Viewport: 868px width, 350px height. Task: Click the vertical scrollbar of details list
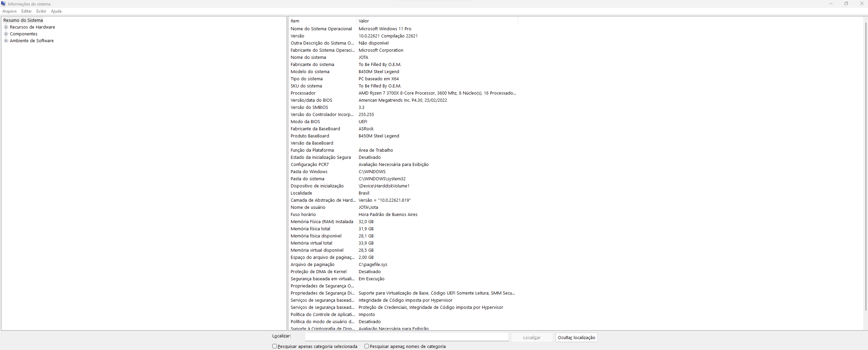pos(866,167)
